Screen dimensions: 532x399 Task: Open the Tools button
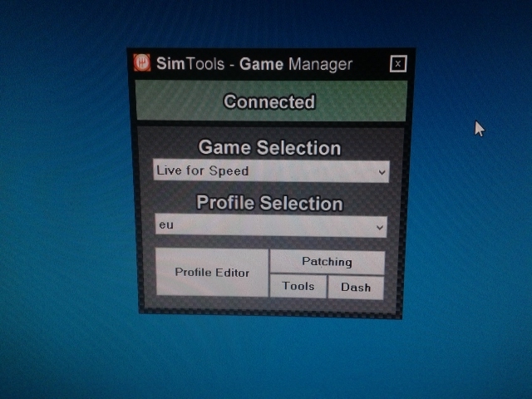pyautogui.click(x=298, y=286)
